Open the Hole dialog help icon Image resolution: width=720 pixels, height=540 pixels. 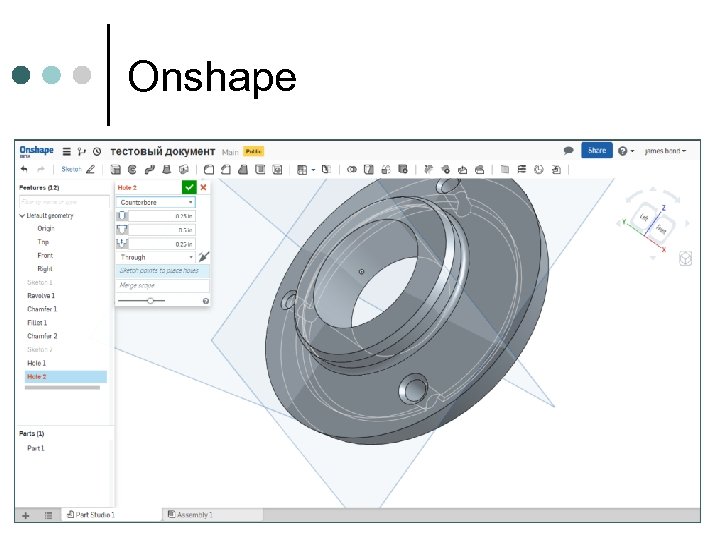[x=206, y=301]
